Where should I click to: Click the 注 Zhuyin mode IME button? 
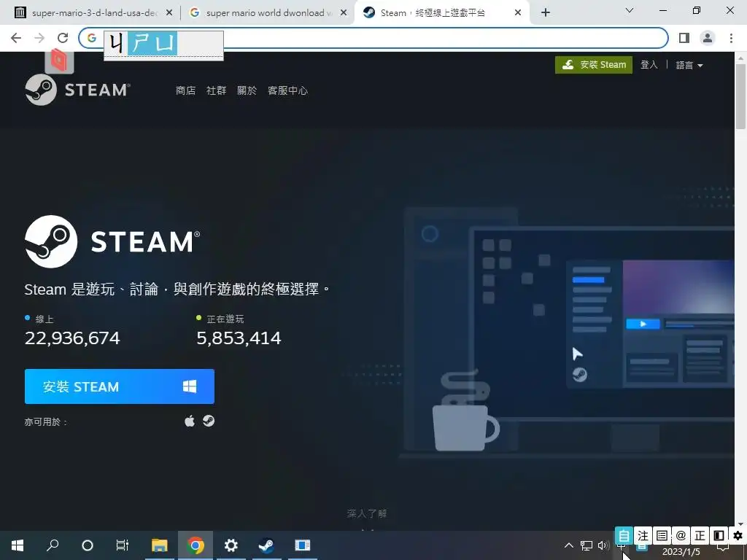(x=643, y=536)
